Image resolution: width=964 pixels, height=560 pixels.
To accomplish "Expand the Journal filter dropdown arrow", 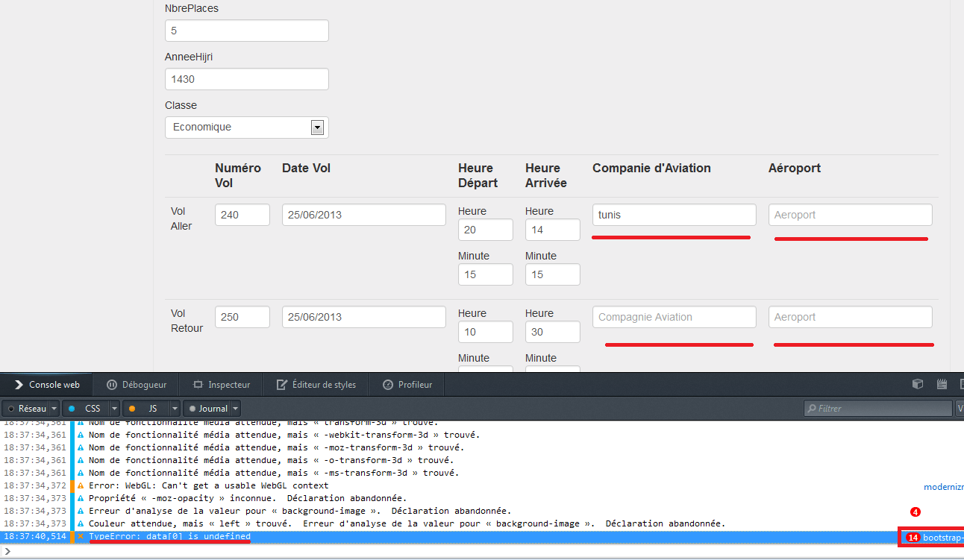I will point(235,408).
